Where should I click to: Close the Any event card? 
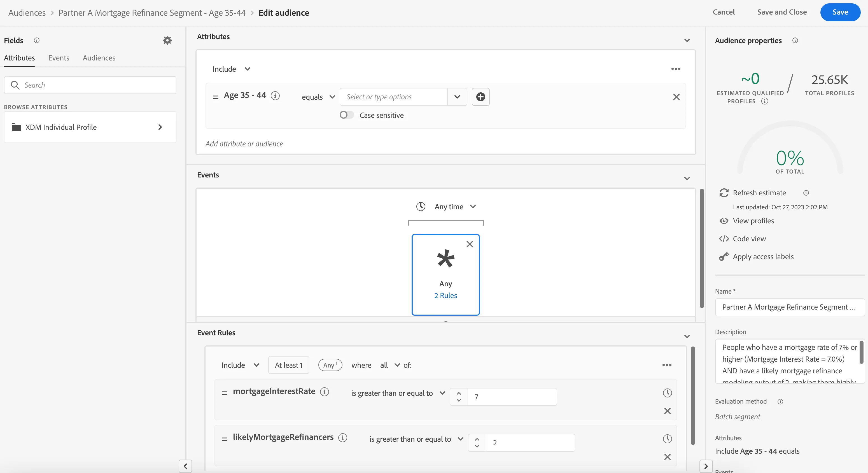(470, 244)
